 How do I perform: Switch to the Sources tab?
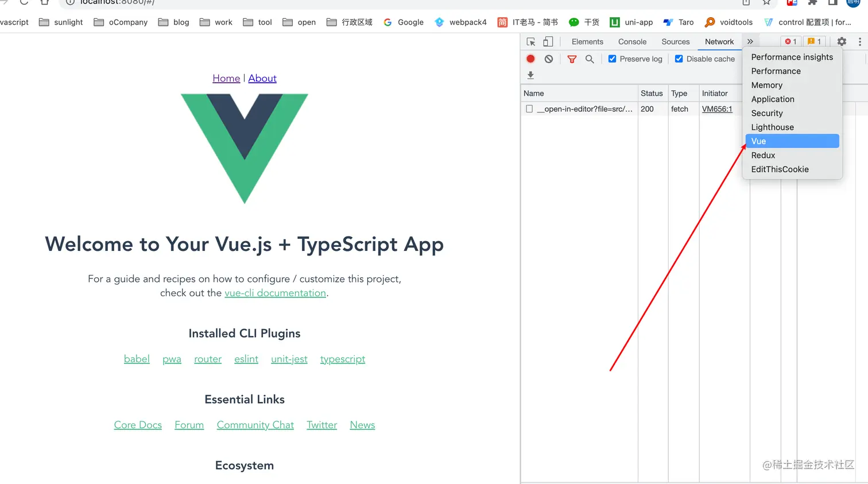(676, 41)
